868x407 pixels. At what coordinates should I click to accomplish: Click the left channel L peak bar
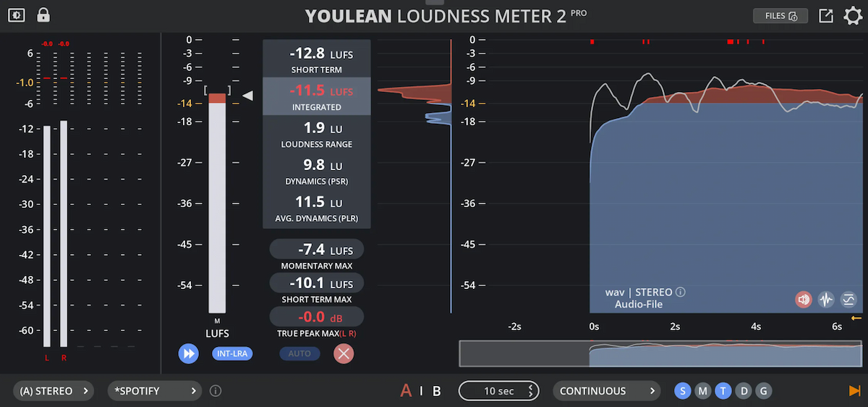pyautogui.click(x=47, y=236)
